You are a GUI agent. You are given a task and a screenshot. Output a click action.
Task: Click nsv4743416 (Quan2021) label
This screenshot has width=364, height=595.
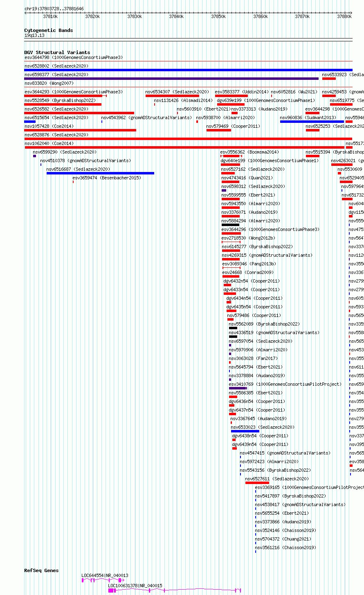[x=247, y=178]
